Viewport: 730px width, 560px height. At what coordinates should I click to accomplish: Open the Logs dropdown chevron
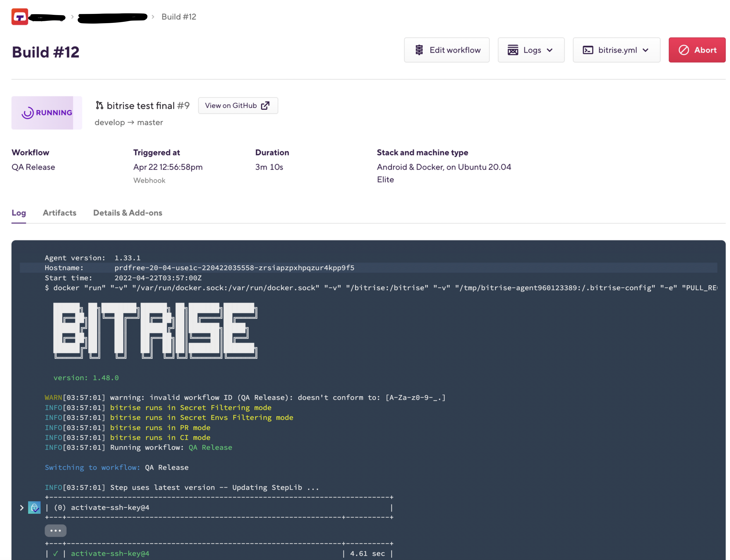click(x=549, y=50)
